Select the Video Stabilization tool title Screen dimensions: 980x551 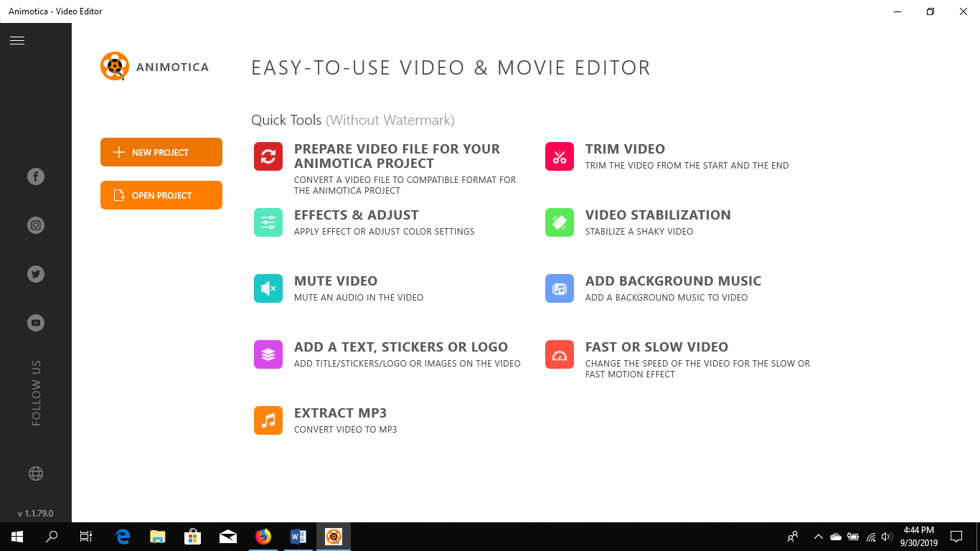click(x=658, y=215)
